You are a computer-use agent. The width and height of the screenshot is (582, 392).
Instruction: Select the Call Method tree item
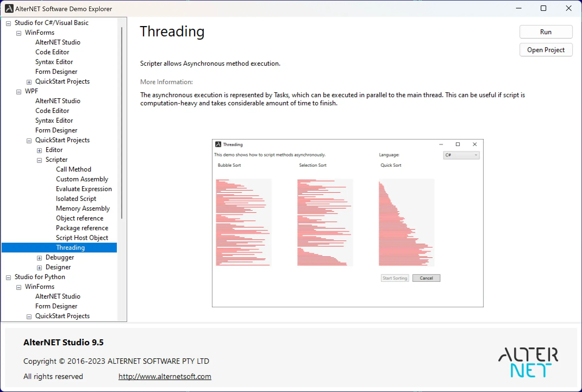click(x=74, y=169)
